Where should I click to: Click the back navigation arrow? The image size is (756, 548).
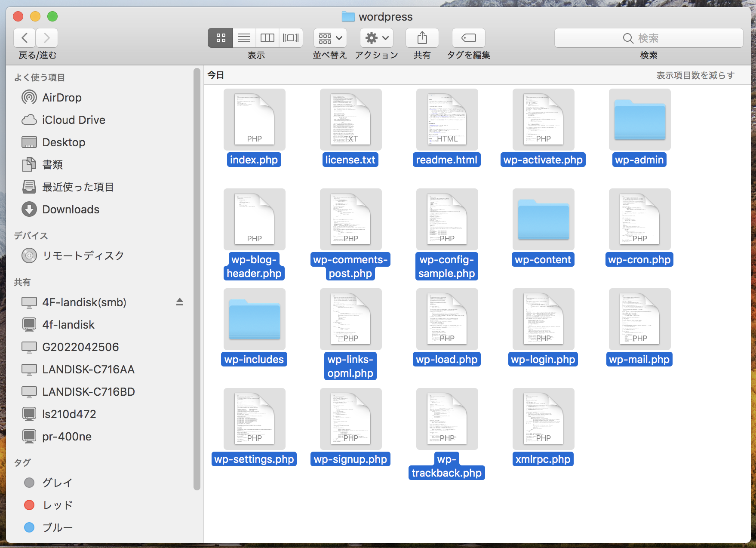tap(25, 38)
